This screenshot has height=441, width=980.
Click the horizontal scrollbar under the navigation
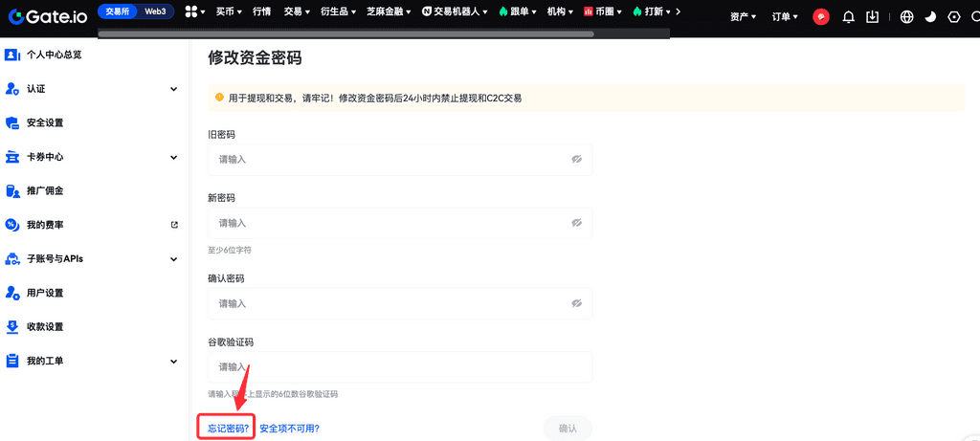click(345, 33)
